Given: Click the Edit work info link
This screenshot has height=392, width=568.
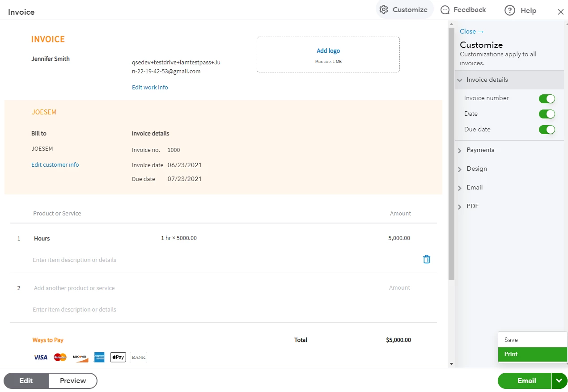Looking at the screenshot, I should (x=150, y=88).
